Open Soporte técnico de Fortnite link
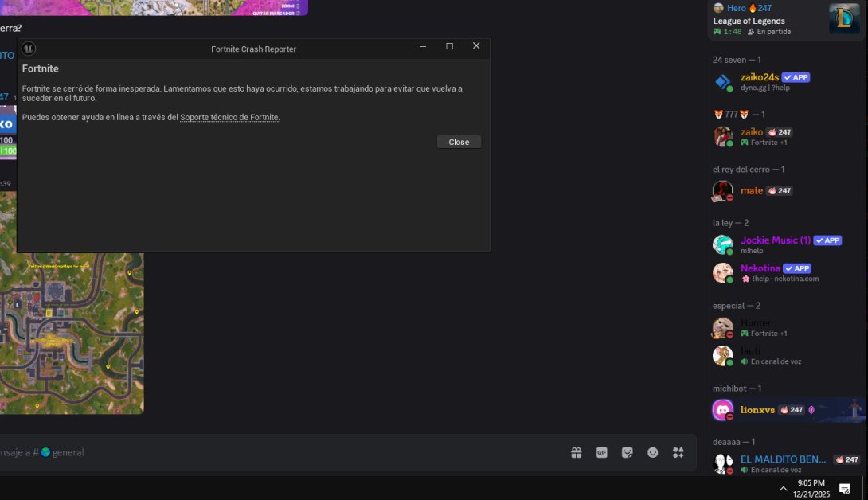868x500 pixels. [x=229, y=117]
